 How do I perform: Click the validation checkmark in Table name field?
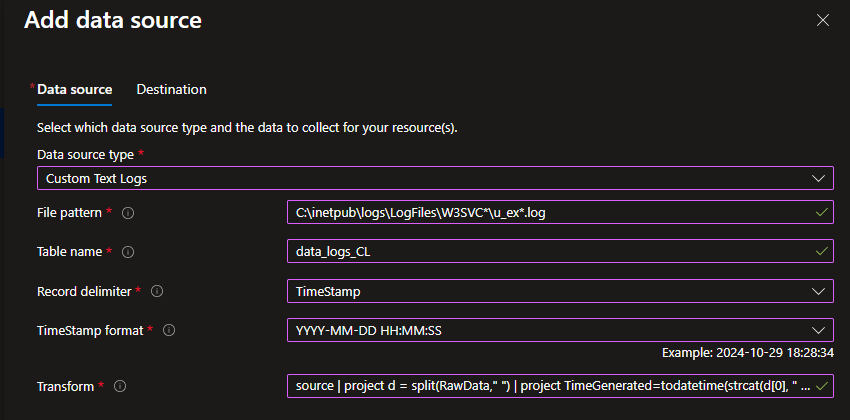(822, 251)
